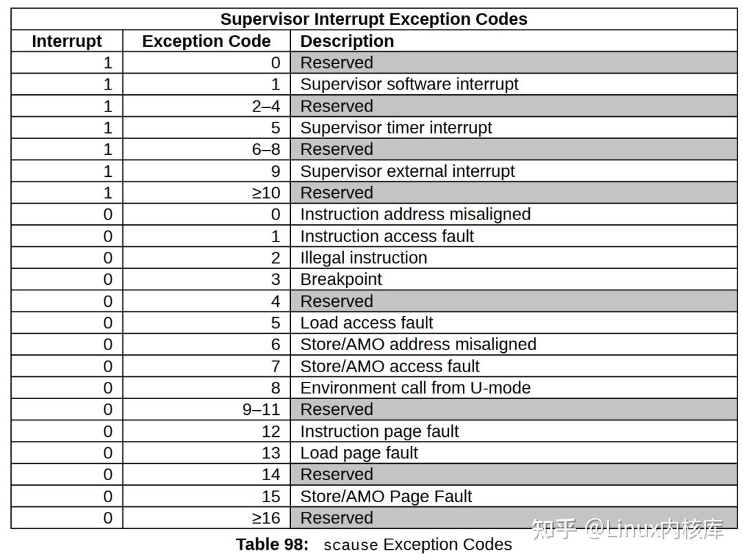The image size is (743, 560).
Task: Click the Zhihu @Linux watermark text
Action: pyautogui.click(x=627, y=529)
